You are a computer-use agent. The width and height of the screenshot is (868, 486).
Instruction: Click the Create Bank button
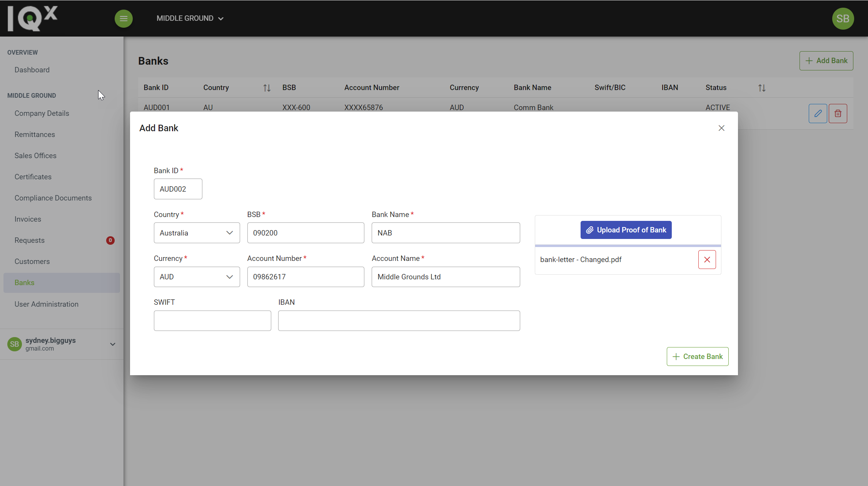pyautogui.click(x=697, y=356)
